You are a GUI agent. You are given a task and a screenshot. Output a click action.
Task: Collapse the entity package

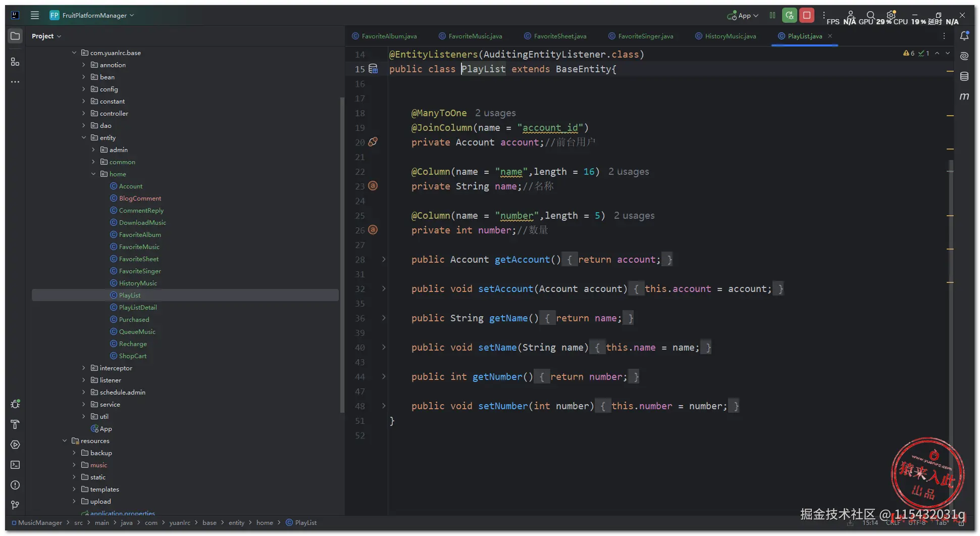[x=84, y=137]
